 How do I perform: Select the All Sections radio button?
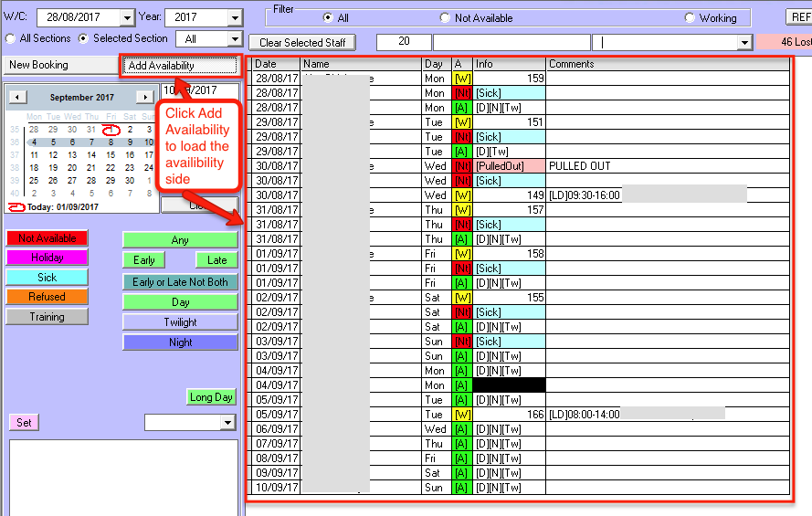coord(10,38)
